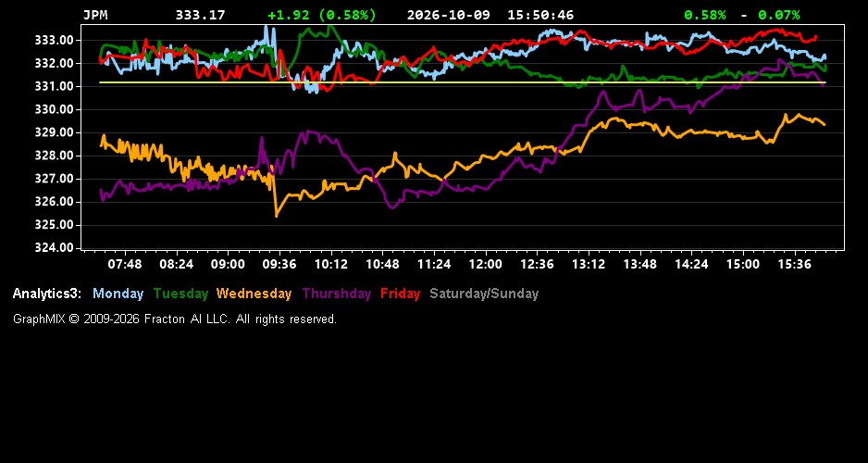Click the 09:36 time axis label
The width and height of the screenshot is (868, 463).
pyautogui.click(x=279, y=265)
